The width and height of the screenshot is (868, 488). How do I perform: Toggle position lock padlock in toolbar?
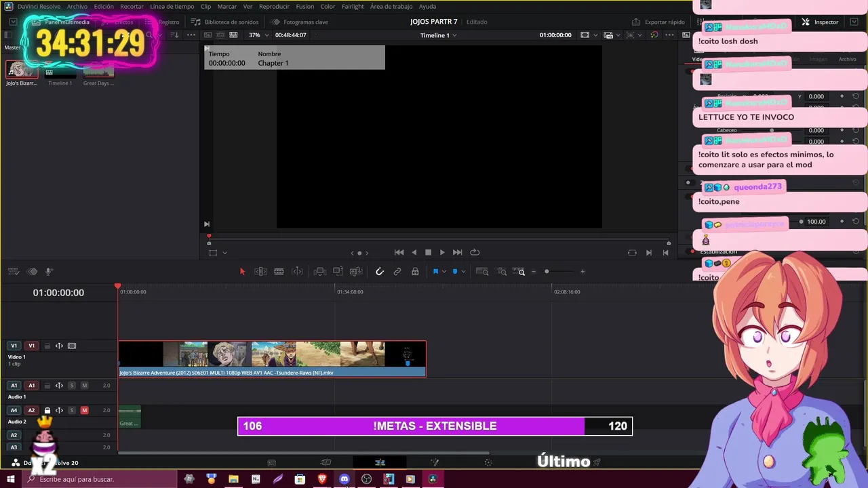pos(415,272)
